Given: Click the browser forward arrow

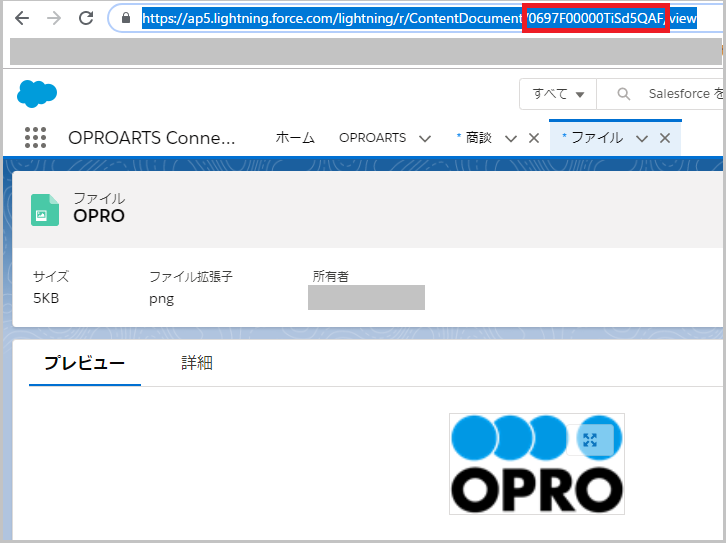Looking at the screenshot, I should click(x=53, y=19).
